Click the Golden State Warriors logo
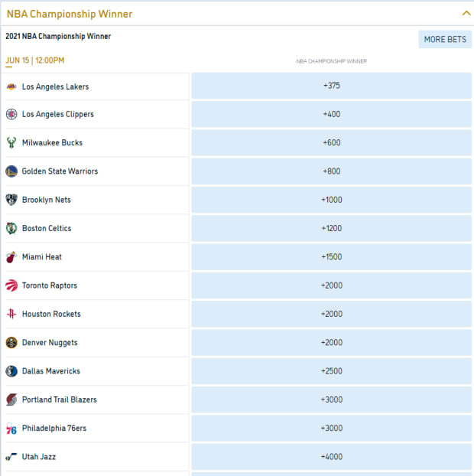474x476 pixels. tap(11, 171)
